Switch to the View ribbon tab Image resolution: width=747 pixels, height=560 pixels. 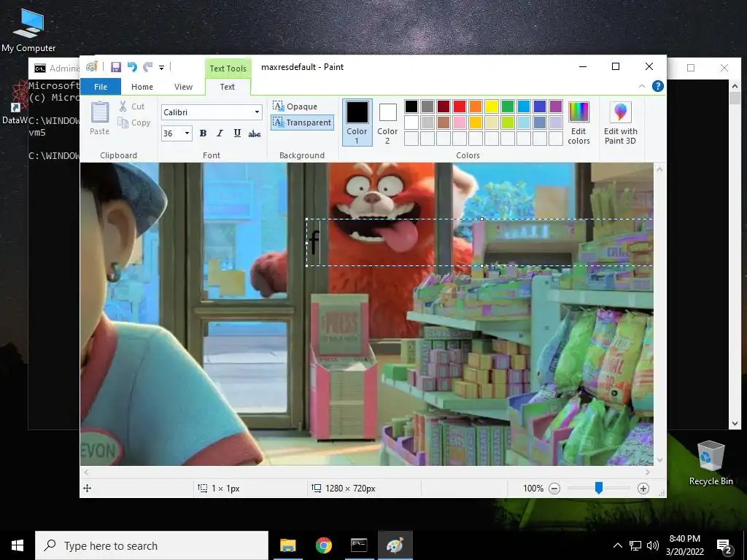pos(183,87)
